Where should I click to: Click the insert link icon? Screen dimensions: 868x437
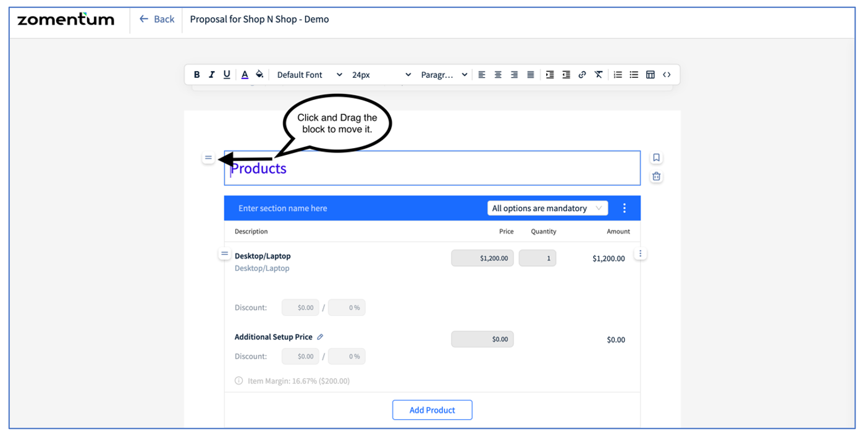click(582, 74)
